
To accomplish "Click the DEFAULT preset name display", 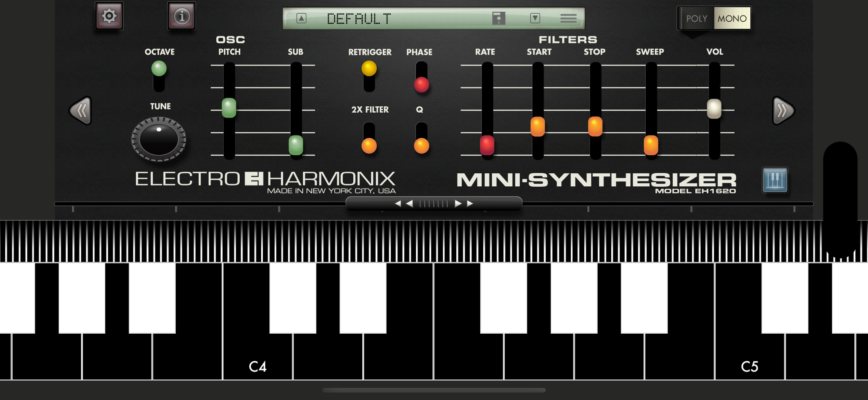I will pyautogui.click(x=359, y=19).
